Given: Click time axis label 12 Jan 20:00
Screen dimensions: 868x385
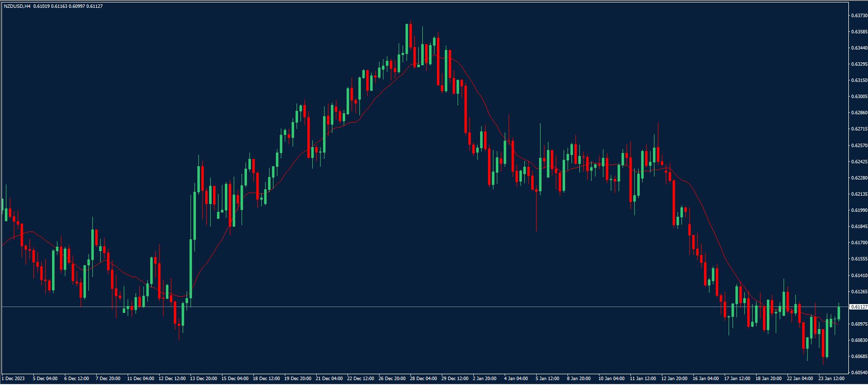Looking at the screenshot, I should coord(675,379).
